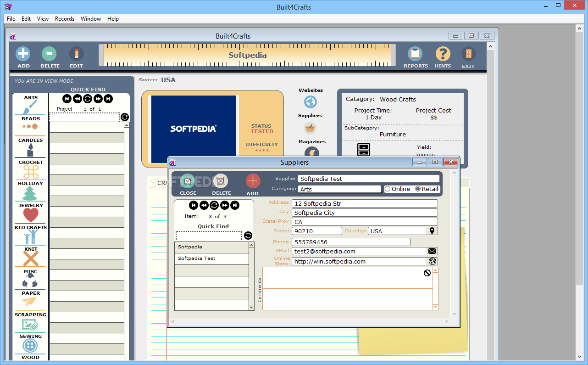Go to previous project record
Image resolution: width=588 pixels, height=365 pixels.
(78, 99)
